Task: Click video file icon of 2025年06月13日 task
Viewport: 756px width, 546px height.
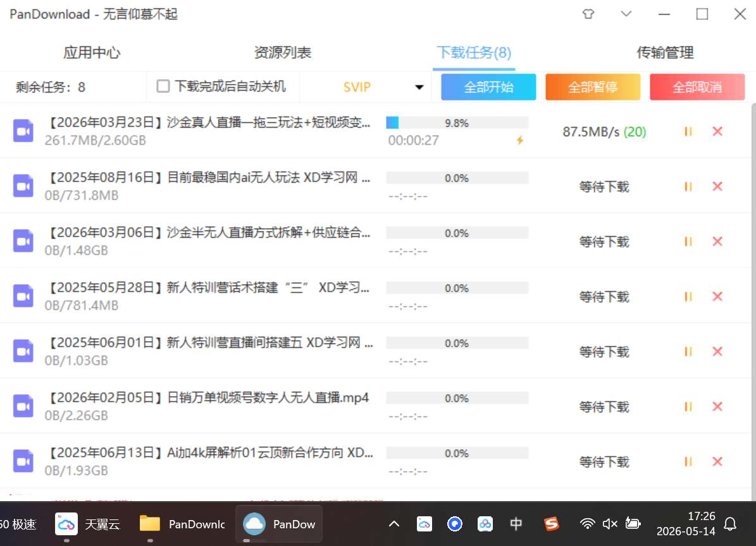Action: [23, 462]
